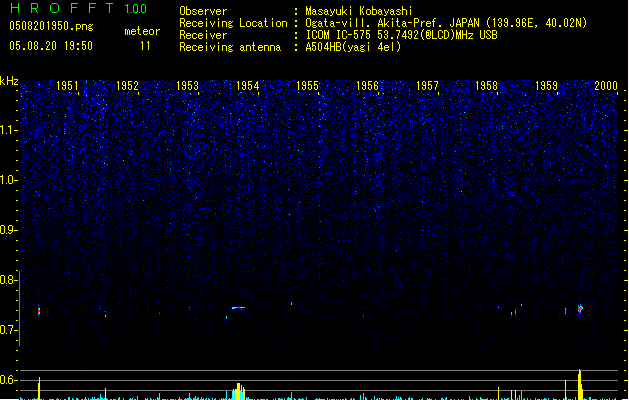Click the 1953 time axis marker

coord(187,86)
